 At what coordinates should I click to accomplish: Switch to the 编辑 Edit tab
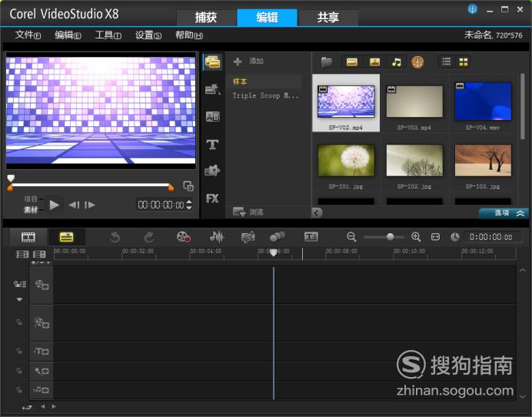(267, 18)
